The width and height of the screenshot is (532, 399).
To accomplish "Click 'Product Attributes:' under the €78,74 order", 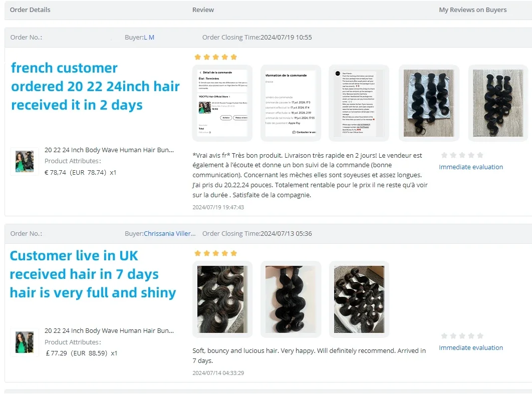I will click(73, 161).
